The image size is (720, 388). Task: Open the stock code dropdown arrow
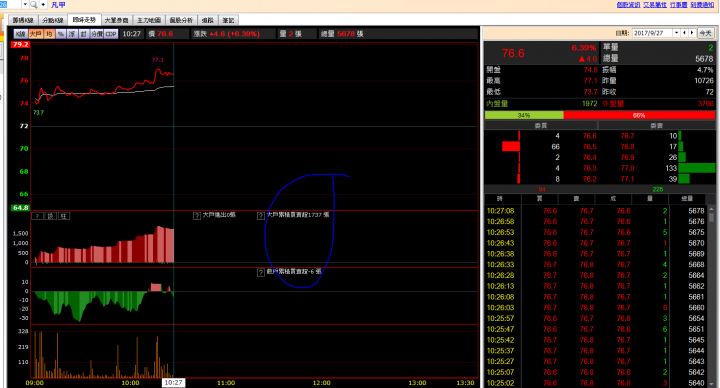coord(25,5)
